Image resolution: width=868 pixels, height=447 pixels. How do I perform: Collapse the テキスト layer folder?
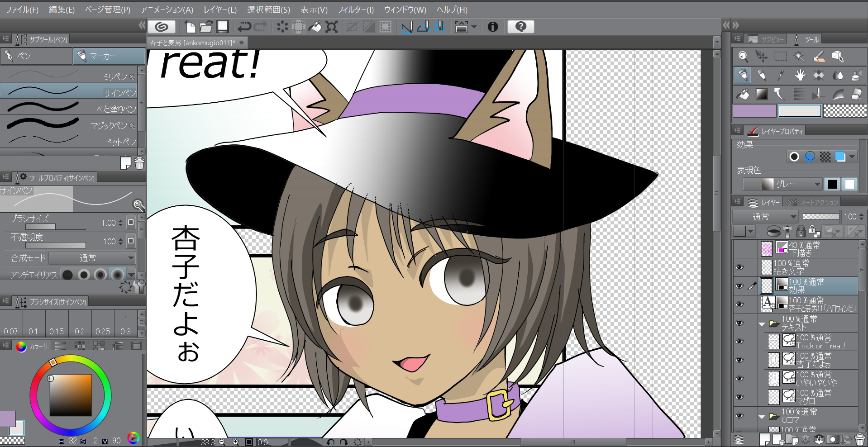(x=762, y=324)
